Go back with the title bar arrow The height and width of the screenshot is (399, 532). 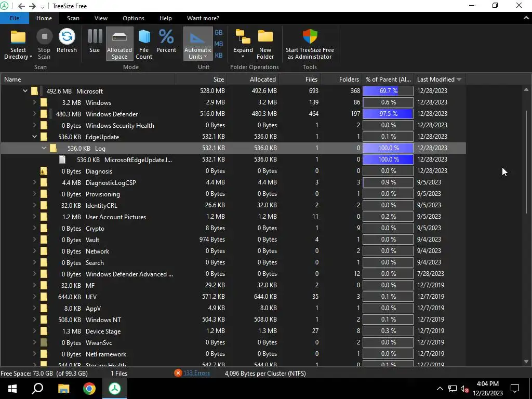coord(21,6)
